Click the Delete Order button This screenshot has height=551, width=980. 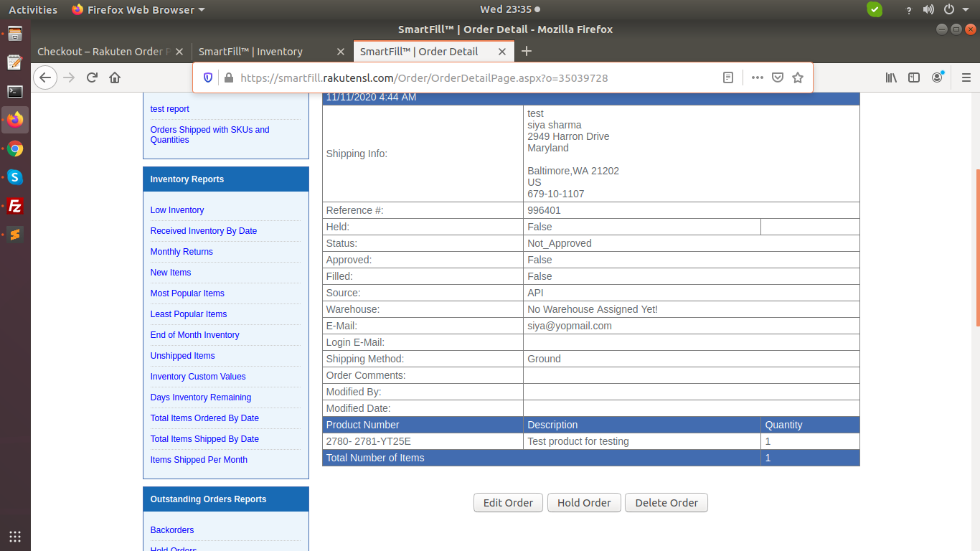[666, 503]
